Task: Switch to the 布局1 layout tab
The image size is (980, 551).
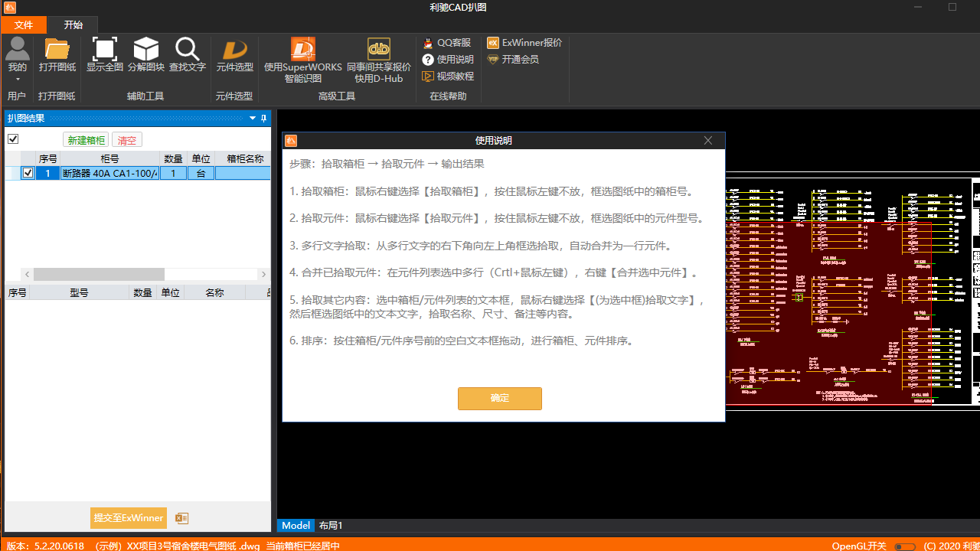Action: click(x=331, y=526)
